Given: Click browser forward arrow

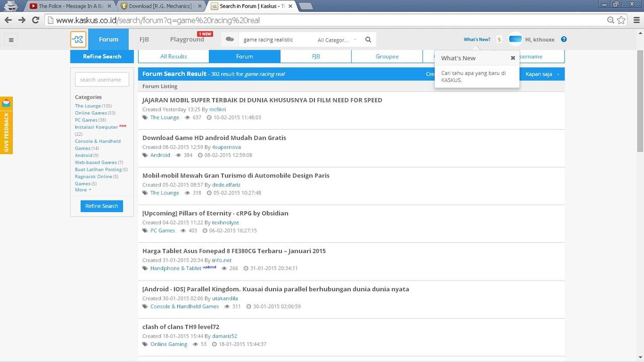Looking at the screenshot, I should pos(22,20).
